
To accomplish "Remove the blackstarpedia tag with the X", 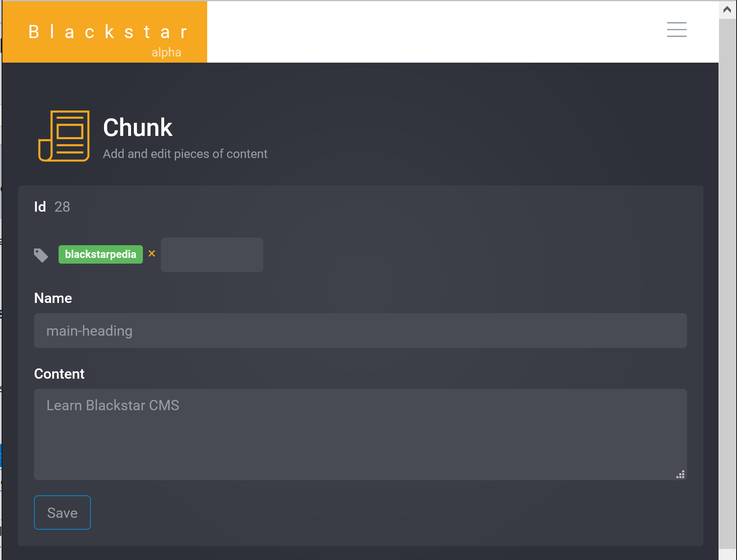I will click(x=151, y=254).
